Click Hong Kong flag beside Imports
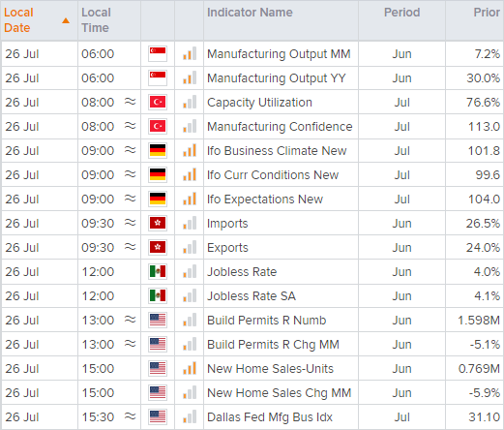 coord(158,223)
